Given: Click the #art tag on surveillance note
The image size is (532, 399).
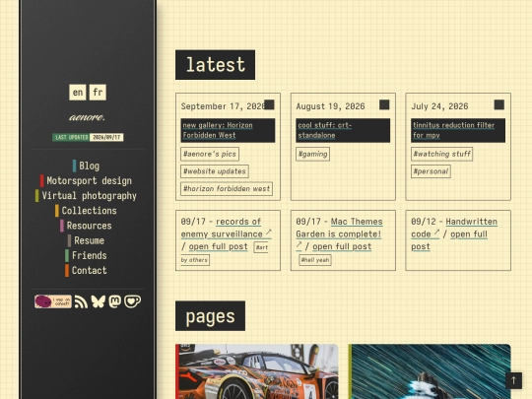Looking at the screenshot, I should (x=261, y=247).
